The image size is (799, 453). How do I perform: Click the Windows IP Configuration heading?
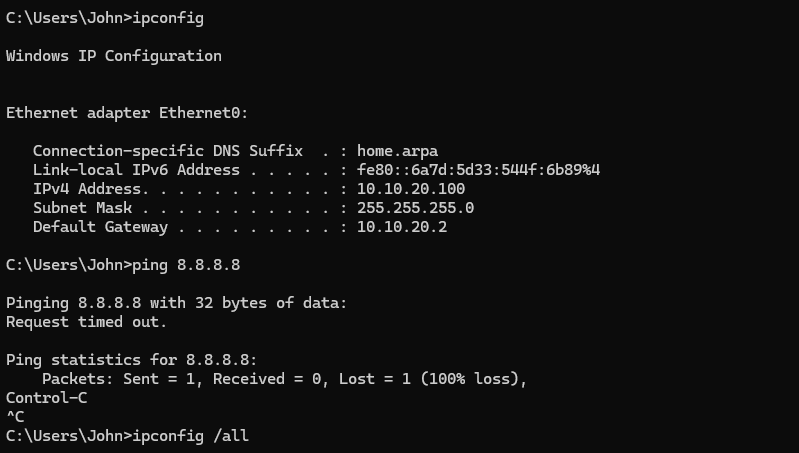click(x=114, y=56)
